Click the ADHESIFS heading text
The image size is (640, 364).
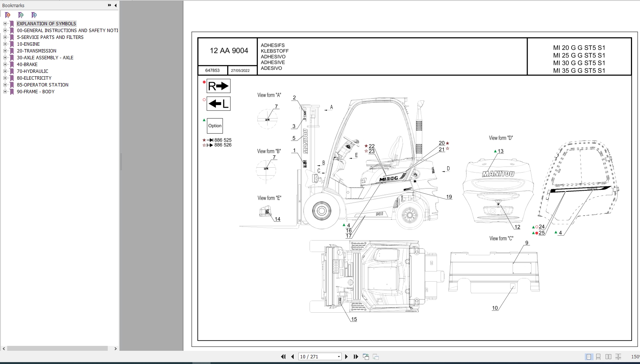coord(273,45)
